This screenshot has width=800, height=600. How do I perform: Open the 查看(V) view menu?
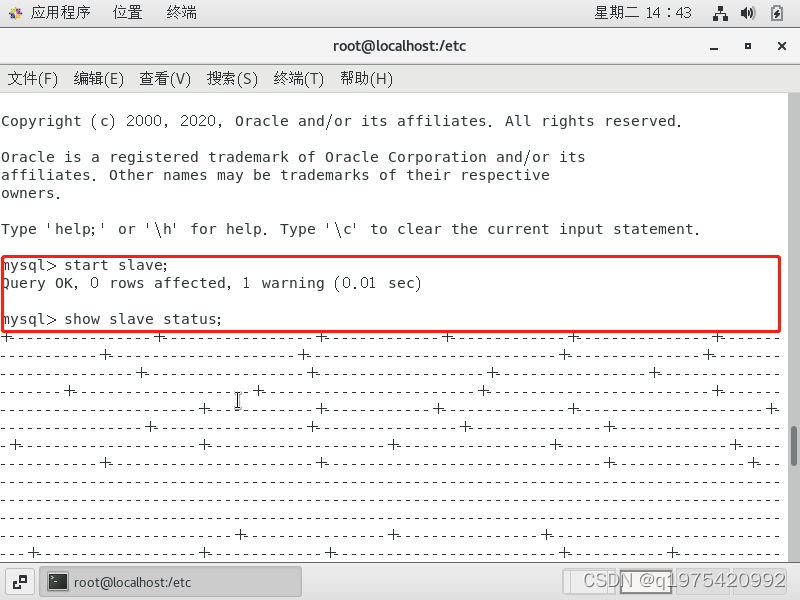coord(165,79)
